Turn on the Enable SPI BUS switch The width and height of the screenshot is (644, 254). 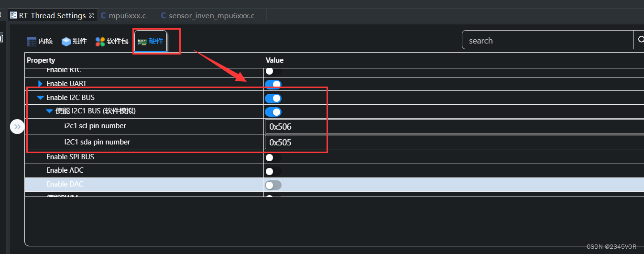click(x=273, y=157)
